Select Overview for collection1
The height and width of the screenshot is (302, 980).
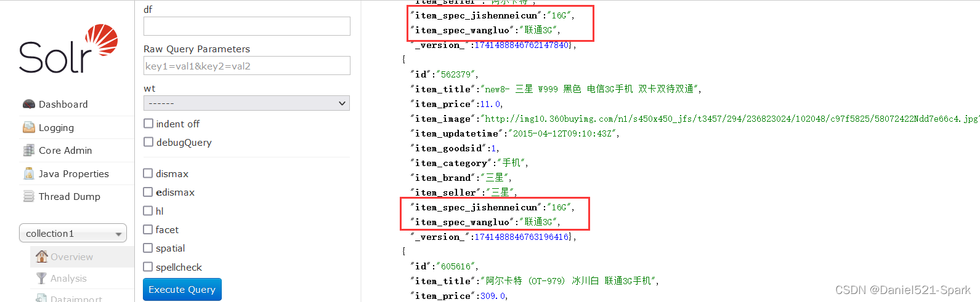[x=71, y=256]
